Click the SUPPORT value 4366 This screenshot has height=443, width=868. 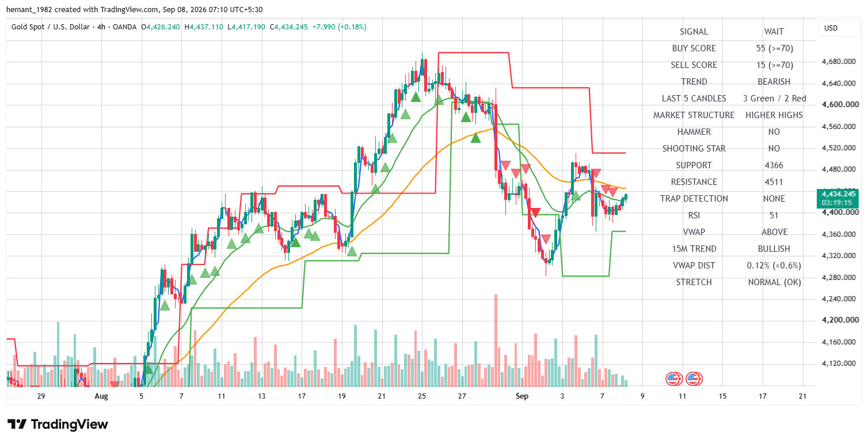pyautogui.click(x=774, y=165)
